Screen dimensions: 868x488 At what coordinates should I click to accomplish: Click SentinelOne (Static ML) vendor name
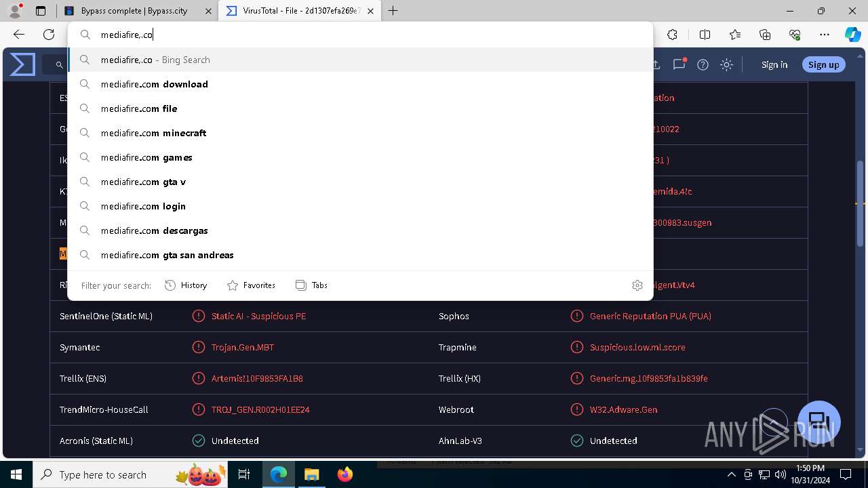tap(106, 316)
